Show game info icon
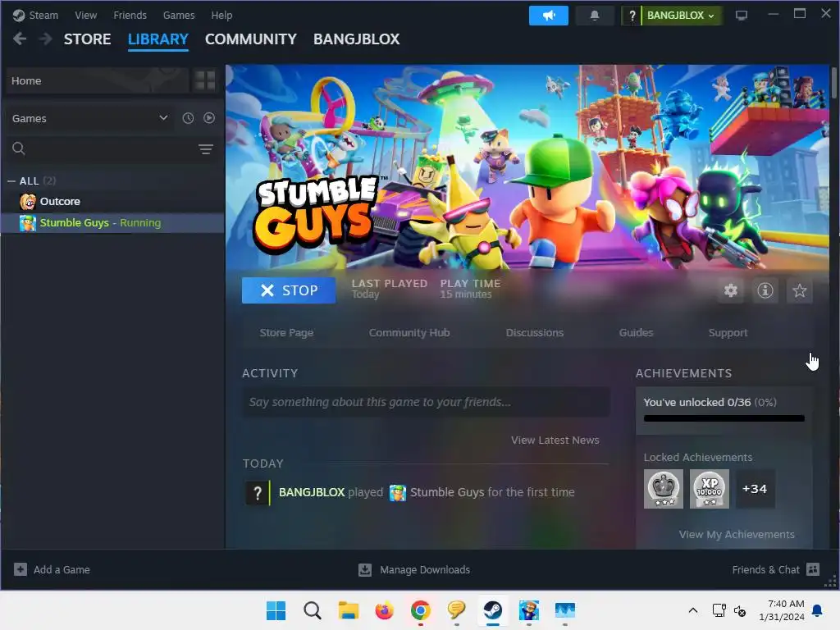This screenshot has height=630, width=840. coord(765,290)
